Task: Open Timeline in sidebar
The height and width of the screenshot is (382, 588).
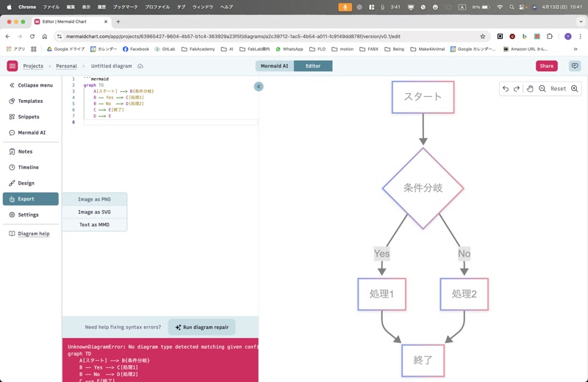Action: coord(24,167)
